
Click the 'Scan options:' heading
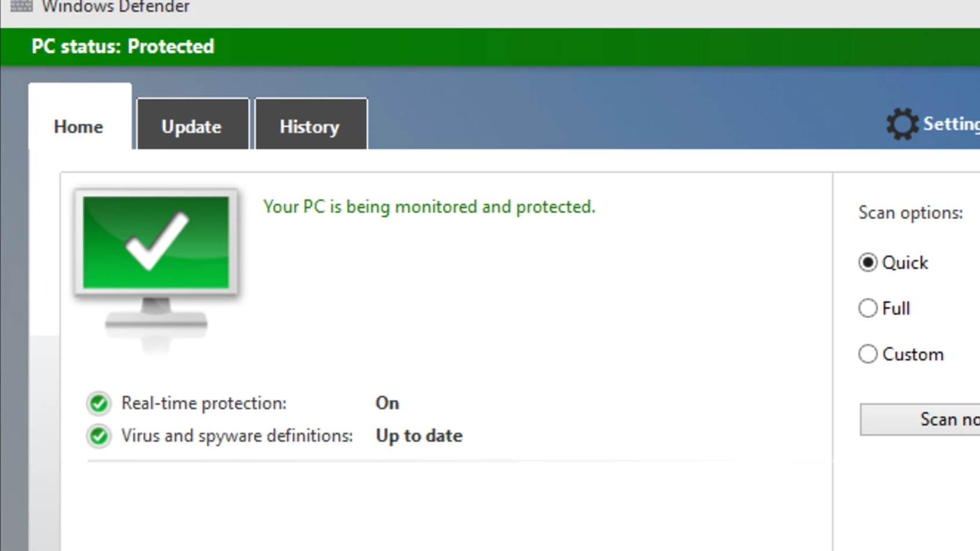[x=910, y=213]
